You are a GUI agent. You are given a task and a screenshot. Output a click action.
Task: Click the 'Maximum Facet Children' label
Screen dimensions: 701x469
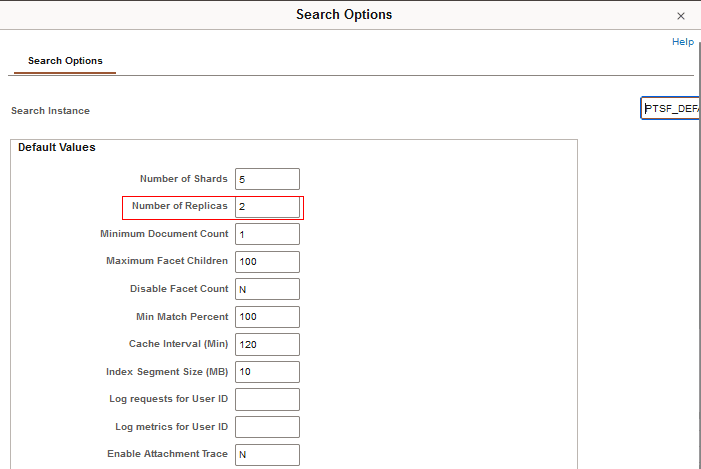(167, 261)
